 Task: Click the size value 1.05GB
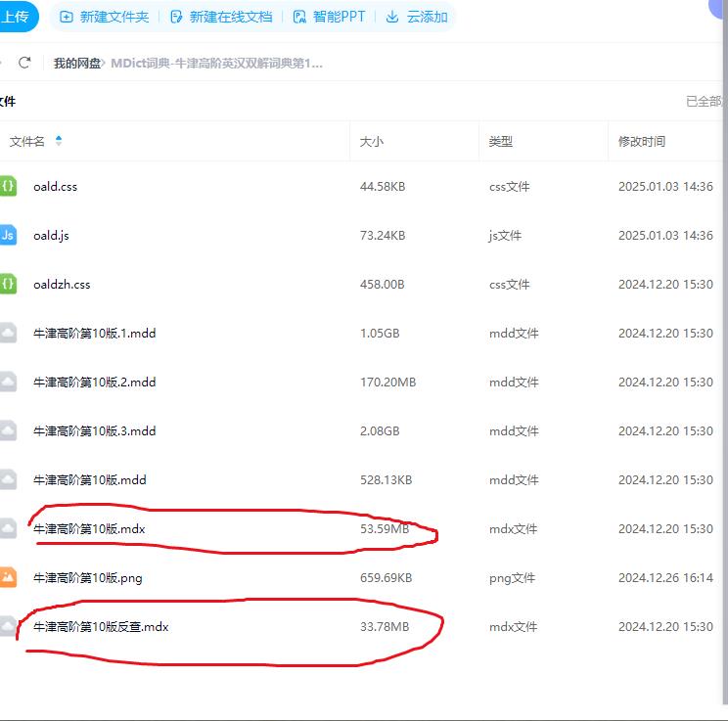coord(380,334)
